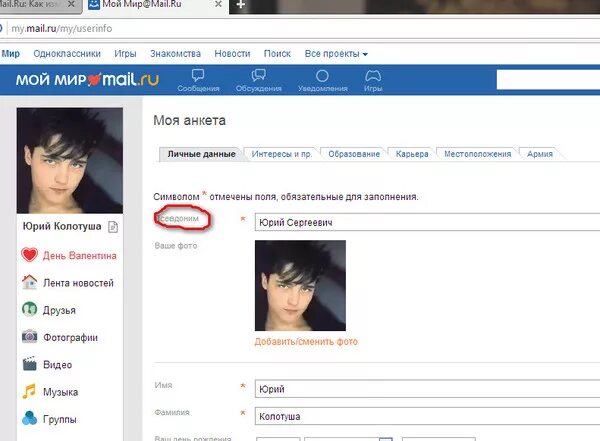Click the Юрий Колотуша profile name
The width and height of the screenshot is (600, 441).
click(x=62, y=226)
